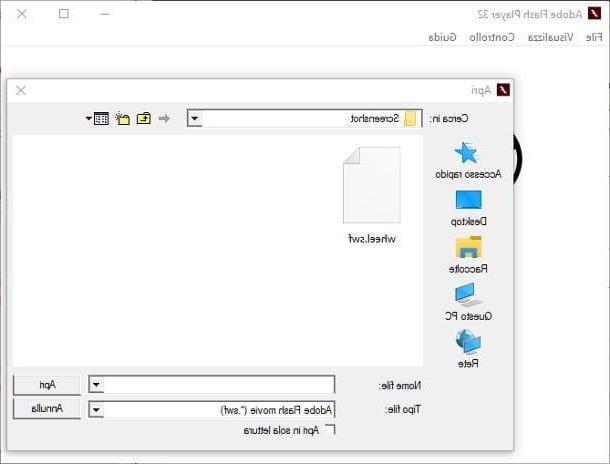Click the Flash icon in Apri dialog title

pyautogui.click(x=503, y=90)
